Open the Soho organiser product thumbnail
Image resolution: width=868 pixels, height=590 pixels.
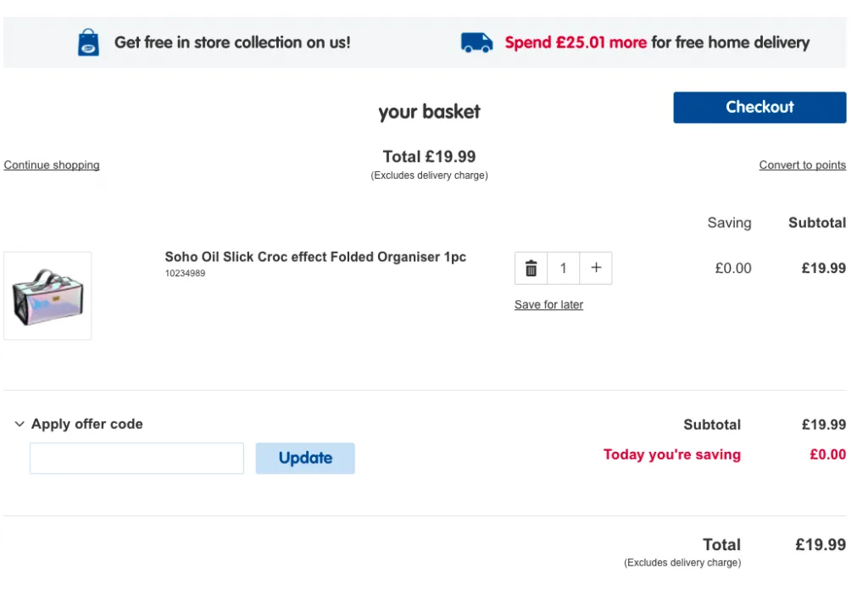[x=47, y=296]
